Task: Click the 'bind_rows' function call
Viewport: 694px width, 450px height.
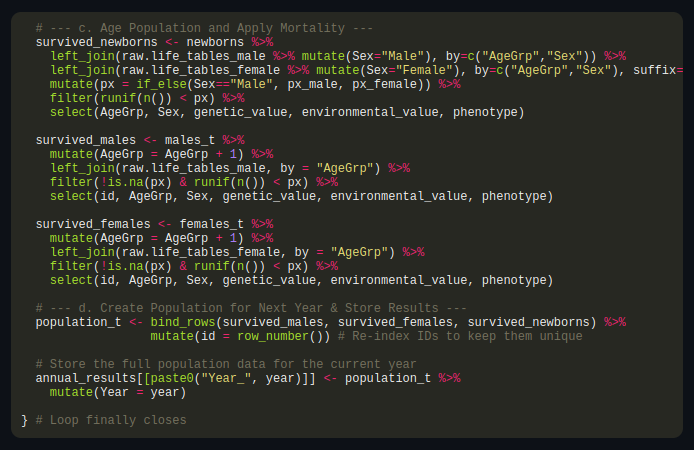Action: pos(183,323)
